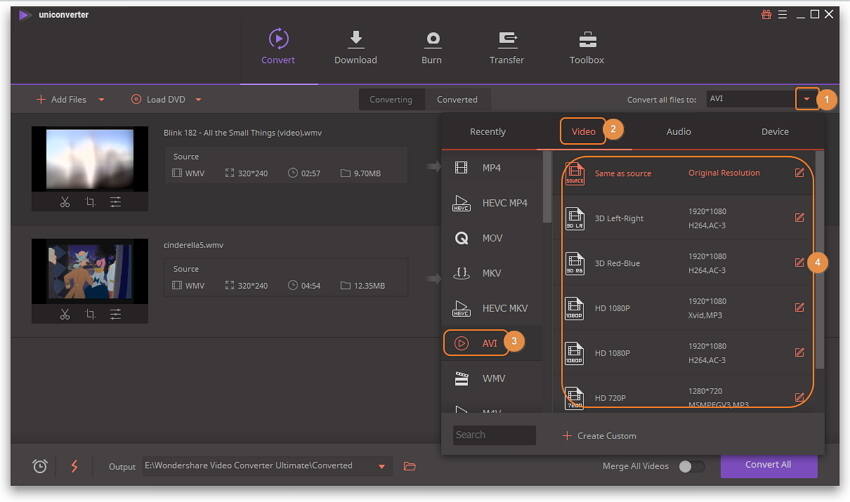Open the hamburger menu in title bar
The width and height of the screenshot is (850, 502).
(x=782, y=15)
